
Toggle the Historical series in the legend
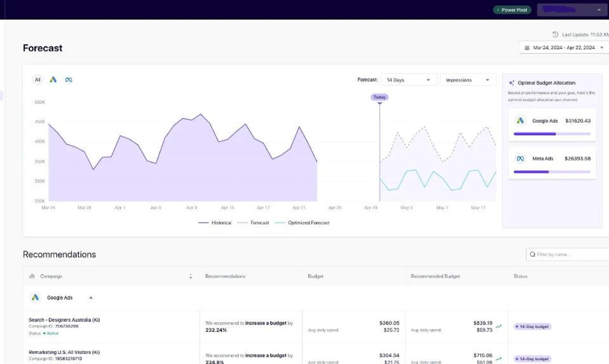point(215,223)
